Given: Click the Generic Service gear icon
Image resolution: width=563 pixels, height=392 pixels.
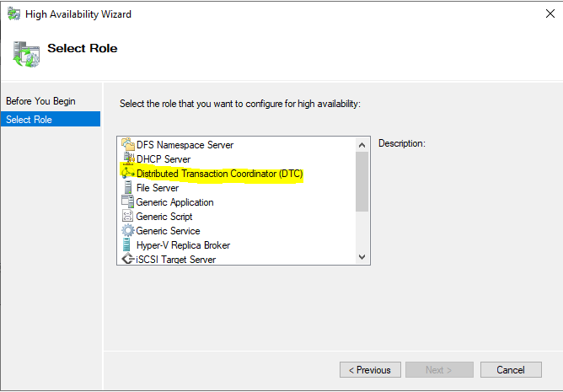Looking at the screenshot, I should pos(128,231).
